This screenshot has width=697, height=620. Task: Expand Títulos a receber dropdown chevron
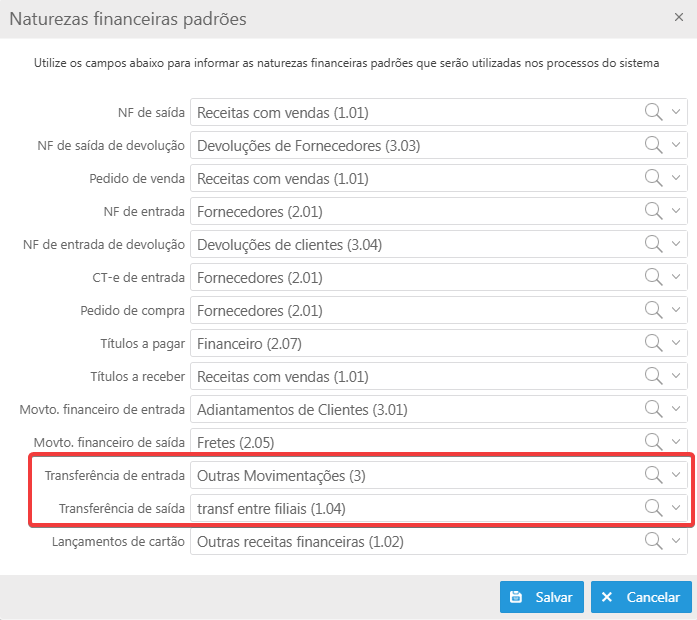(x=677, y=376)
